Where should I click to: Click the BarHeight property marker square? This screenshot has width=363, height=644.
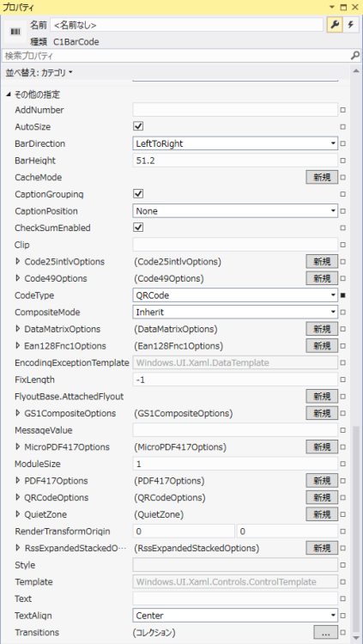point(343,161)
